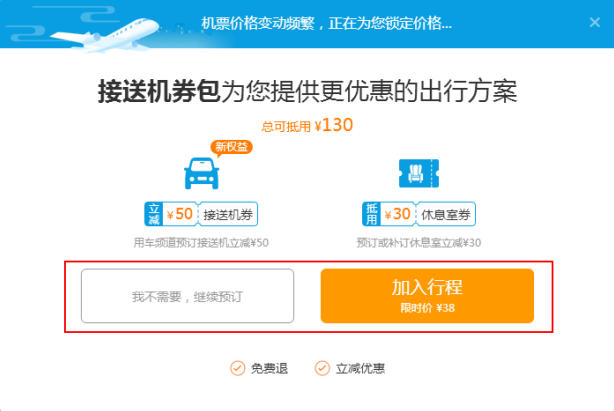The width and height of the screenshot is (614, 411).
Task: Click the blue car icon
Action: pyautogui.click(x=201, y=173)
